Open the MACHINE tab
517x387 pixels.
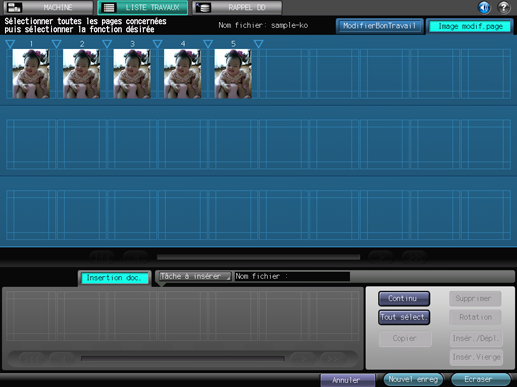48,7
